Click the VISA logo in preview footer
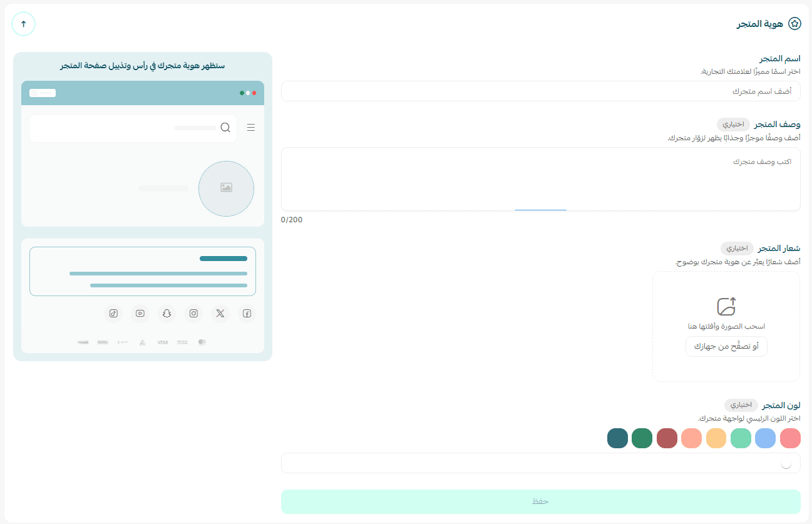This screenshot has height=524, width=812. tap(163, 342)
